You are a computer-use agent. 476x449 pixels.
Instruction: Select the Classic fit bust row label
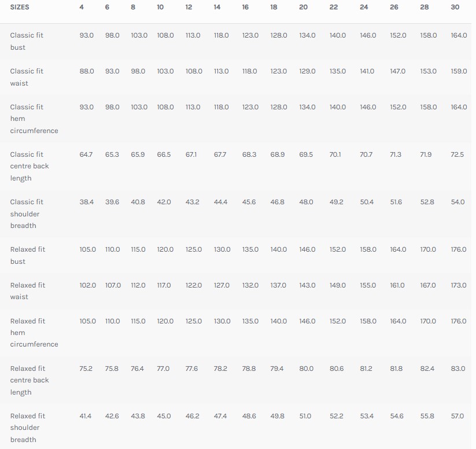tap(27, 41)
